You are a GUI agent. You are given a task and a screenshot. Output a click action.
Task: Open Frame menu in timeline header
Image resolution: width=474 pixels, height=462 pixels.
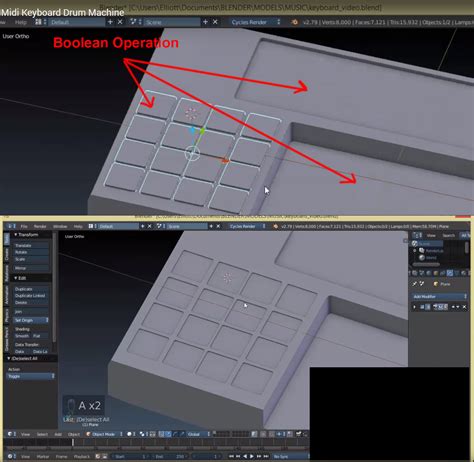click(x=61, y=456)
